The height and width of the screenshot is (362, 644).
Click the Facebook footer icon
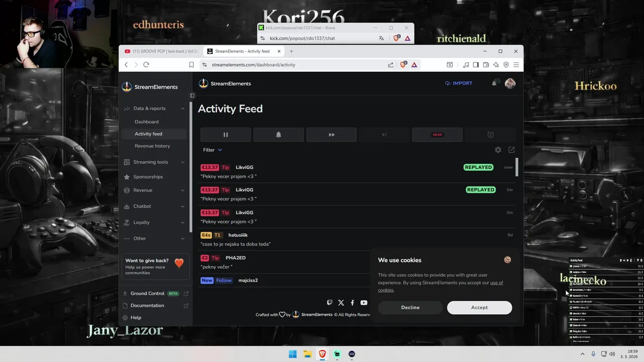[352, 303]
